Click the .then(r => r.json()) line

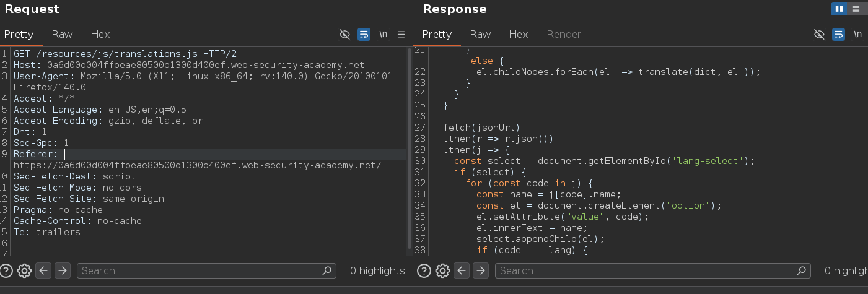498,139
